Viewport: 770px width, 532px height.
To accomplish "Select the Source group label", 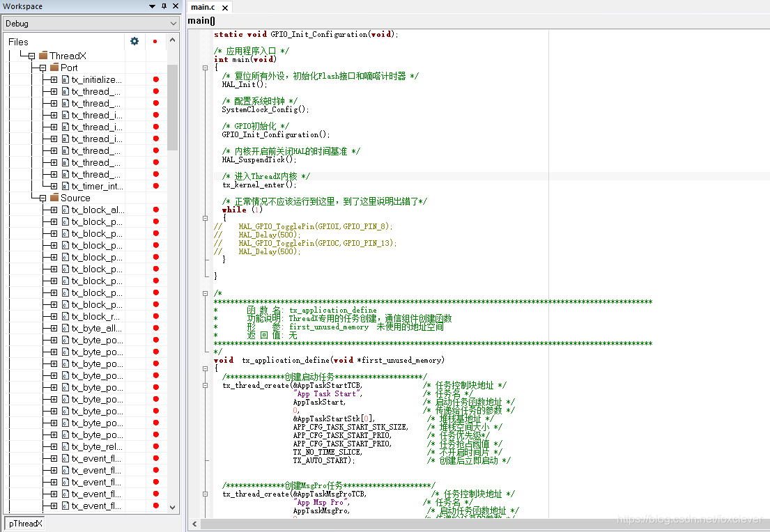I will coord(75,198).
